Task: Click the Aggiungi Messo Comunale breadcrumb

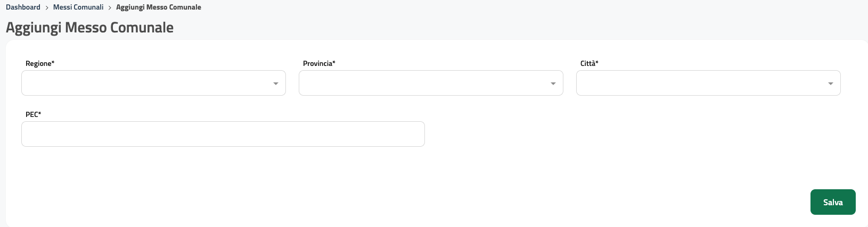Action: click(x=159, y=7)
